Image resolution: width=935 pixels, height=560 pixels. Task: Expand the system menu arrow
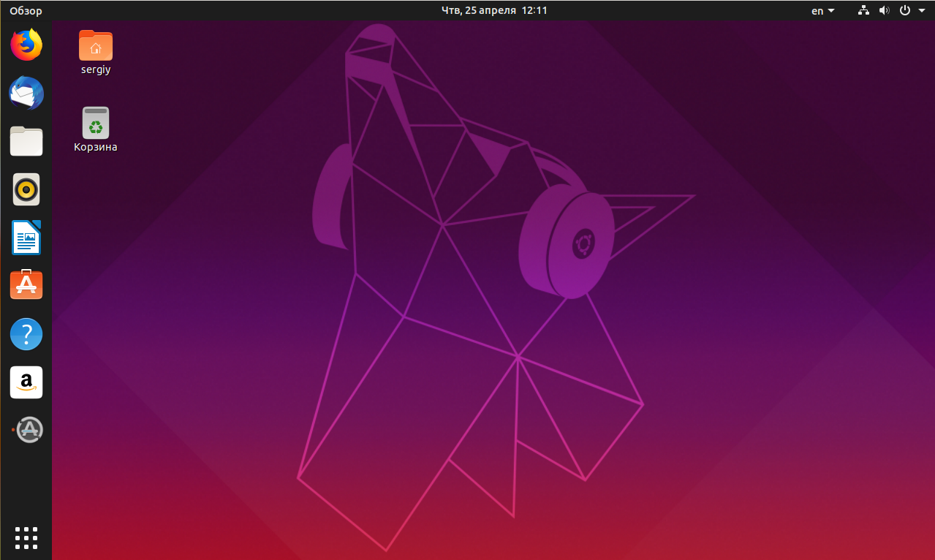921,11
